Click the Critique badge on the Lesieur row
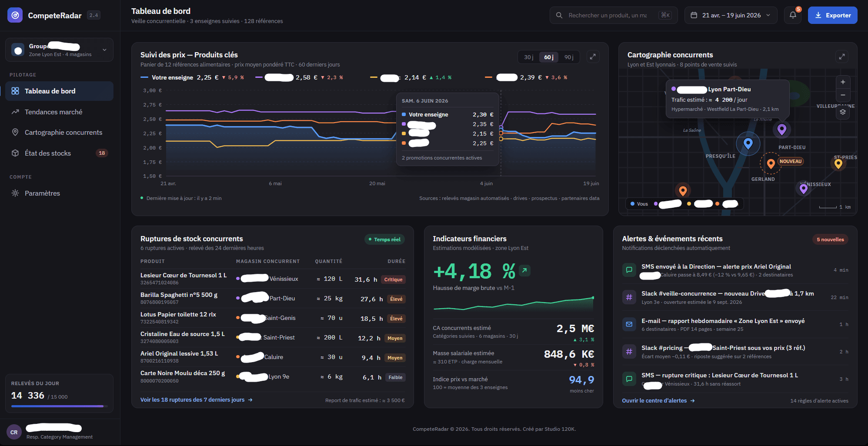 click(393, 280)
